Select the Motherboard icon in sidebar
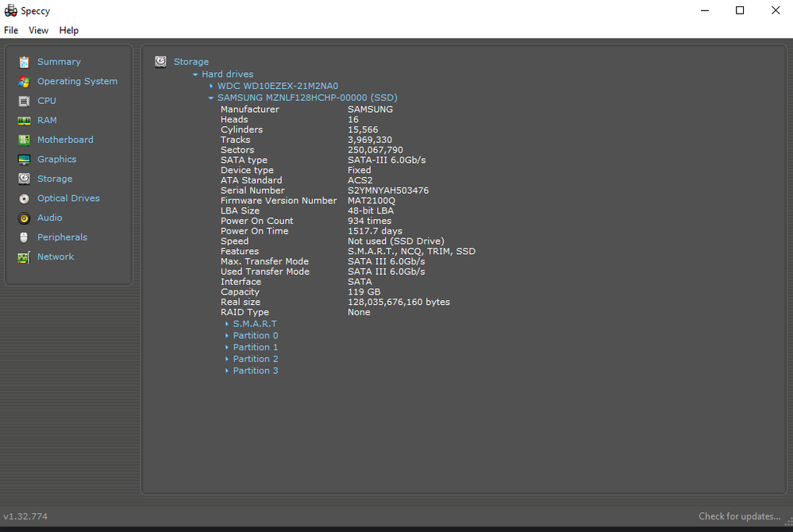The image size is (793, 532). [x=24, y=140]
